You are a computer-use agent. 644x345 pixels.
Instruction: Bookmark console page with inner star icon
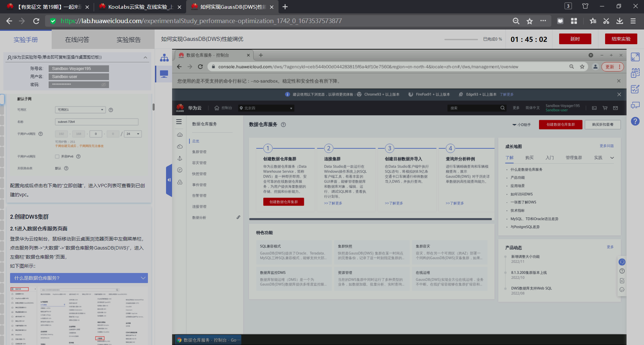point(582,67)
